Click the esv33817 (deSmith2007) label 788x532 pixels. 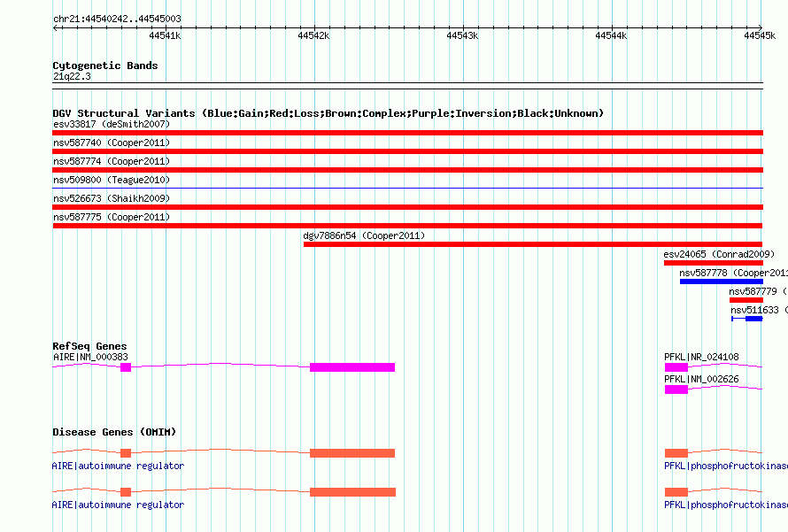pyautogui.click(x=112, y=124)
